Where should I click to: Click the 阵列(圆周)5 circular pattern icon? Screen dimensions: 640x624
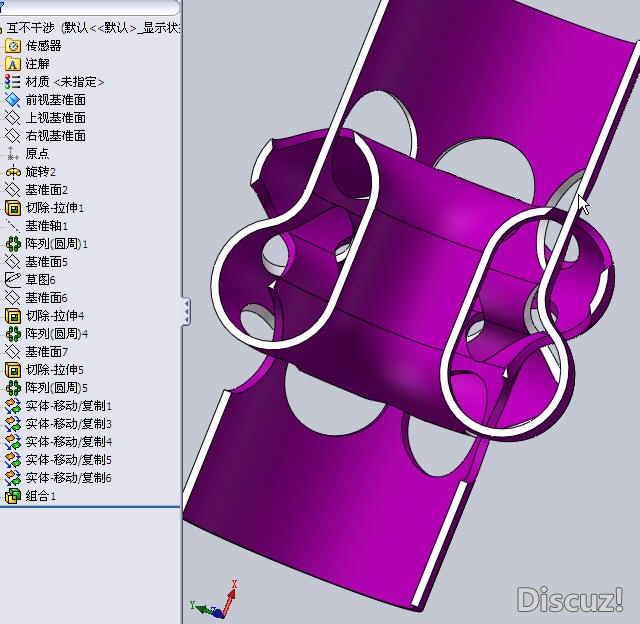[x=13, y=388]
